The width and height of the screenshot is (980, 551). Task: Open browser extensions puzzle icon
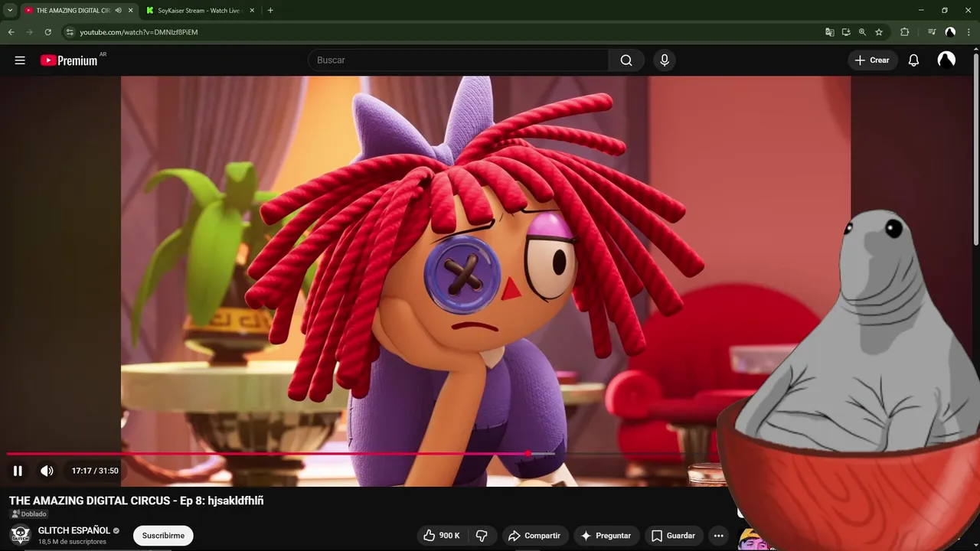click(905, 32)
